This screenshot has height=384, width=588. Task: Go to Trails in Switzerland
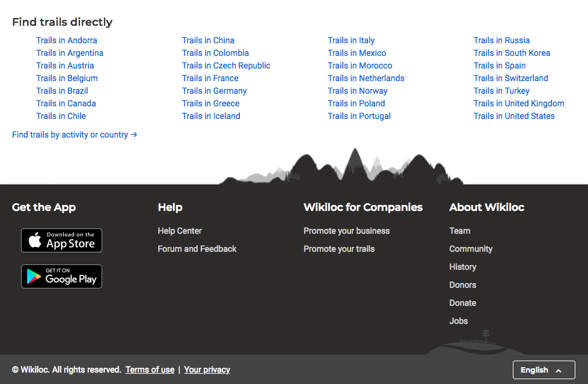point(510,78)
